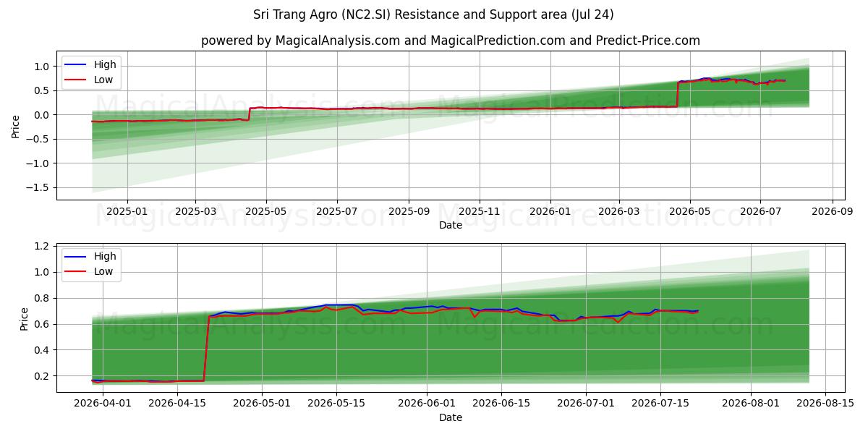Click the '2025-09' tick label on top chart

click(x=409, y=211)
